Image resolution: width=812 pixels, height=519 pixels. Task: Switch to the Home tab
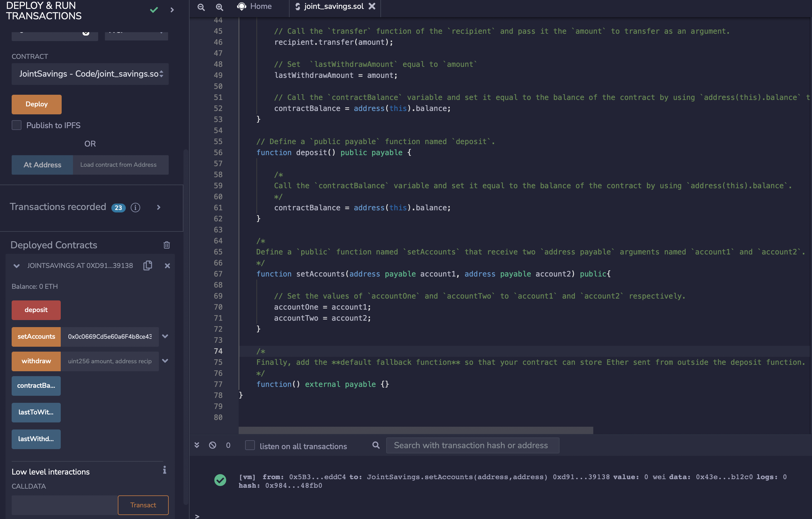click(260, 6)
